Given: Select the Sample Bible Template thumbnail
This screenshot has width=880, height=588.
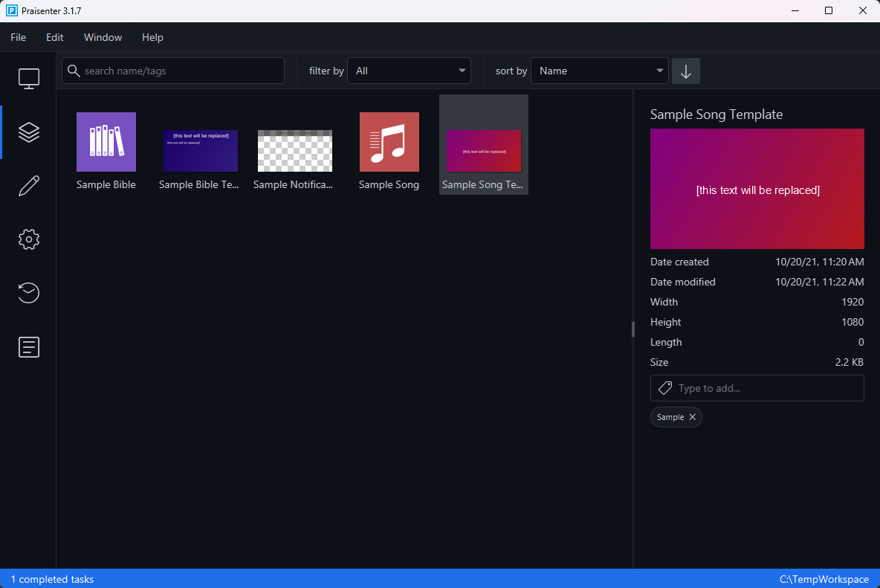Looking at the screenshot, I should click(x=200, y=151).
